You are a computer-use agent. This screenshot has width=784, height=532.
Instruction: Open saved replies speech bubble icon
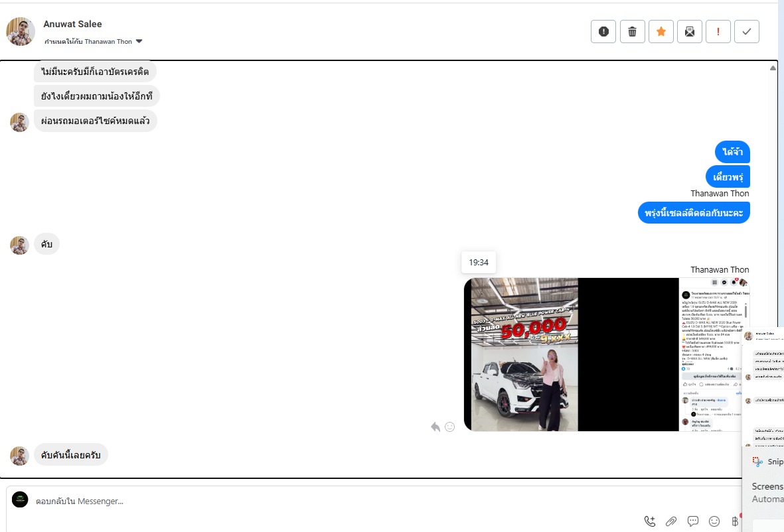pyautogui.click(x=692, y=521)
